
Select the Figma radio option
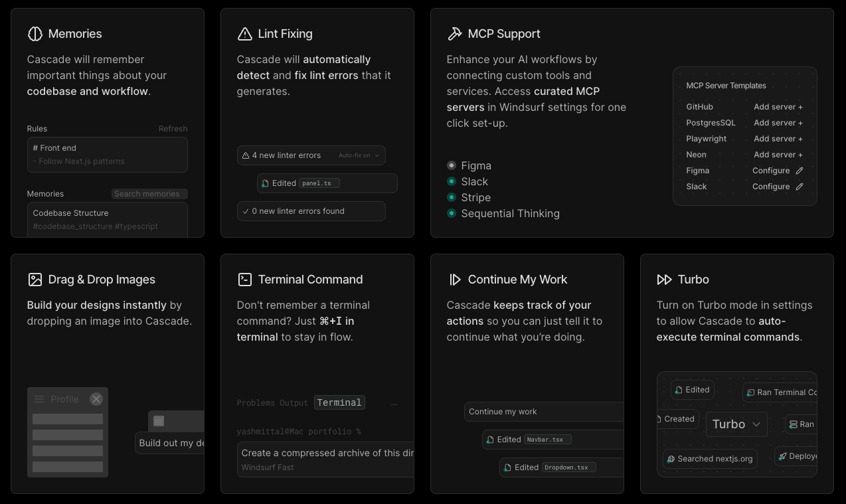(452, 165)
